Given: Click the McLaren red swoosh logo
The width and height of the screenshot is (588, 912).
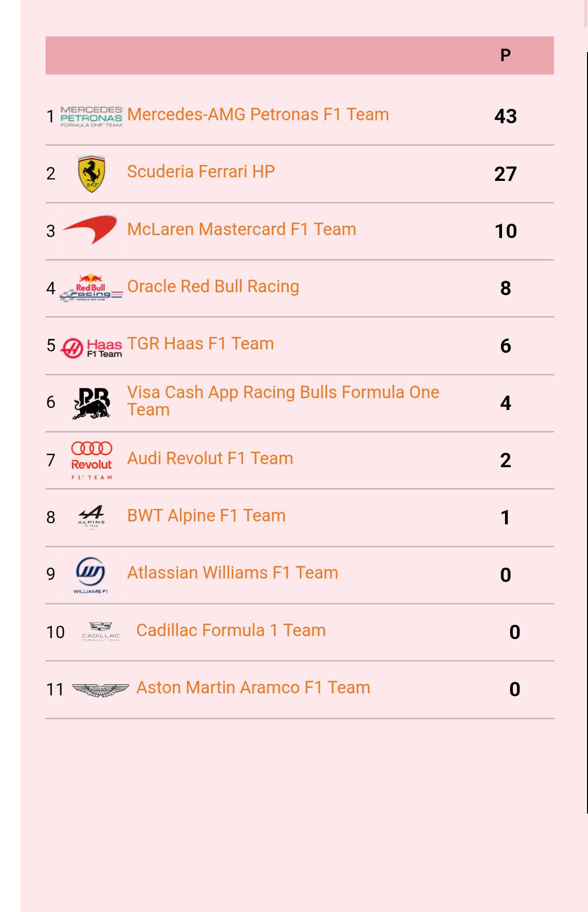Looking at the screenshot, I should pos(91,231).
